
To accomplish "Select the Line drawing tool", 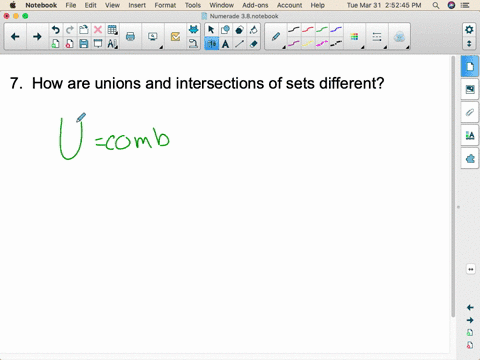I will [239, 44].
